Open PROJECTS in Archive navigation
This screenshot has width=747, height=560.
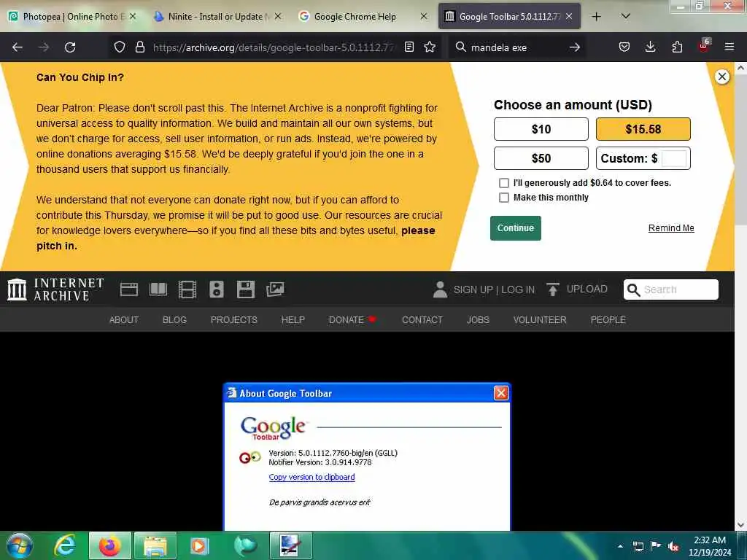click(234, 320)
